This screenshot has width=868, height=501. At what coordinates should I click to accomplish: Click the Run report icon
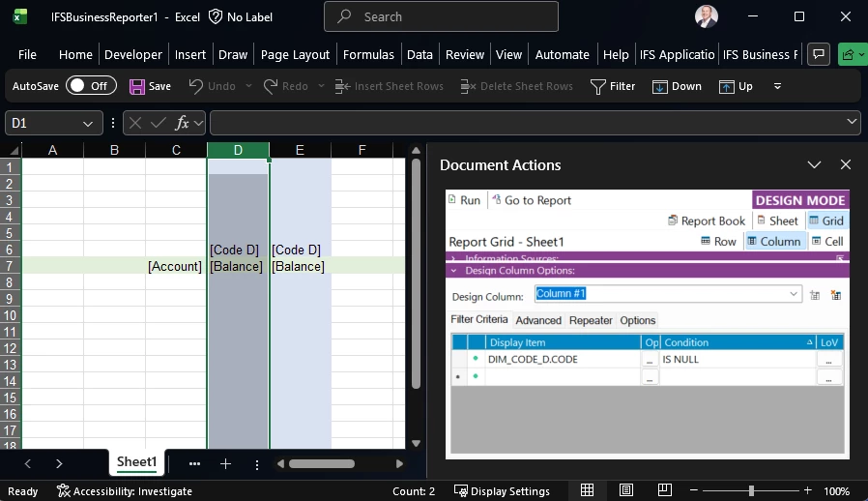[451, 199]
